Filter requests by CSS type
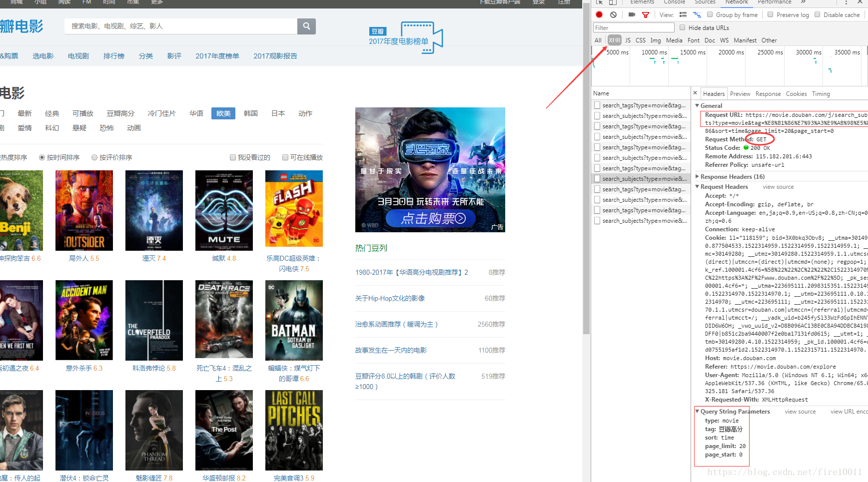Screen dimensions: 868x482 point(641,40)
